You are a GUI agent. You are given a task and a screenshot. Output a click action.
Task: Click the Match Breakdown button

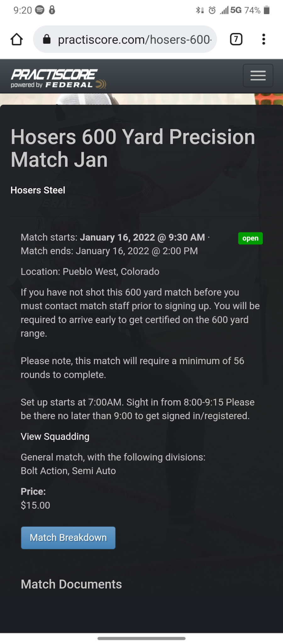68,538
